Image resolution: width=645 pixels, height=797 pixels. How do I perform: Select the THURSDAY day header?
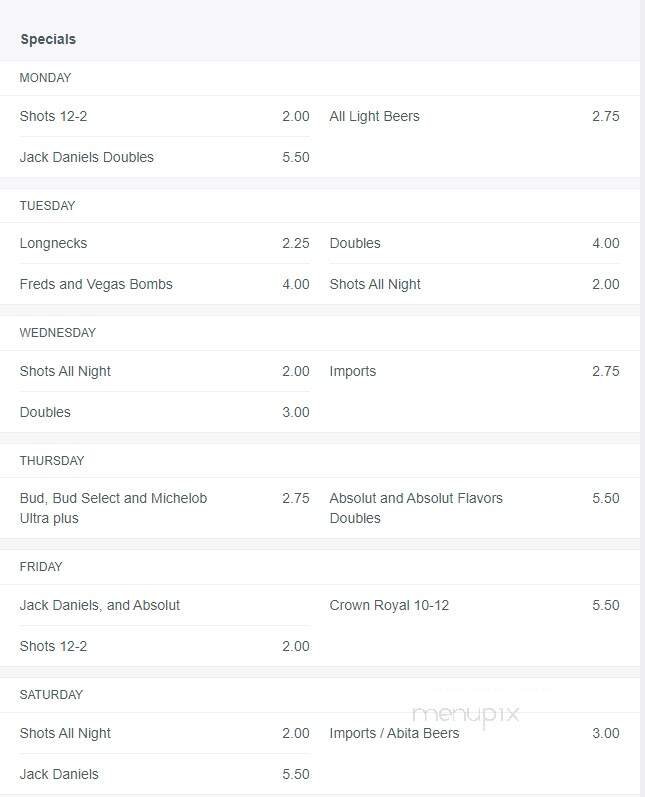(x=52, y=461)
